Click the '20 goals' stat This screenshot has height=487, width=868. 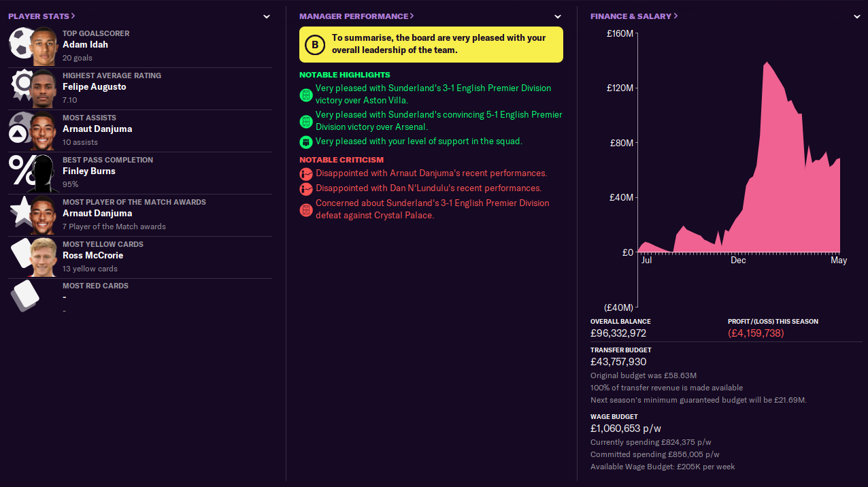pyautogui.click(x=77, y=58)
